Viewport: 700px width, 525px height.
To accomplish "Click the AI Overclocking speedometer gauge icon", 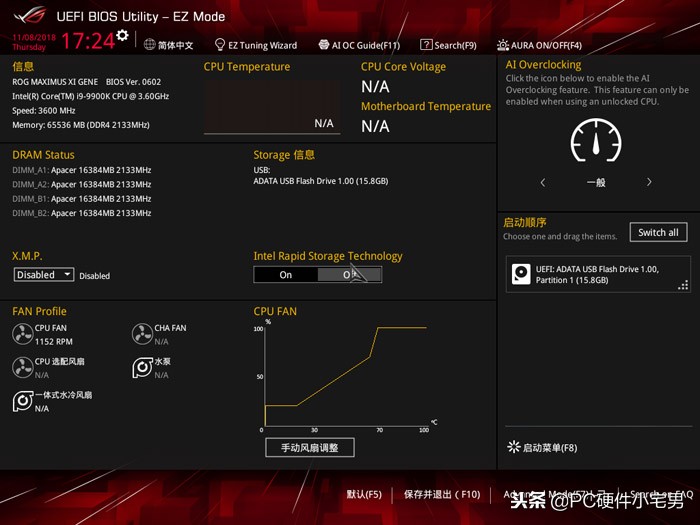I will pyautogui.click(x=596, y=140).
